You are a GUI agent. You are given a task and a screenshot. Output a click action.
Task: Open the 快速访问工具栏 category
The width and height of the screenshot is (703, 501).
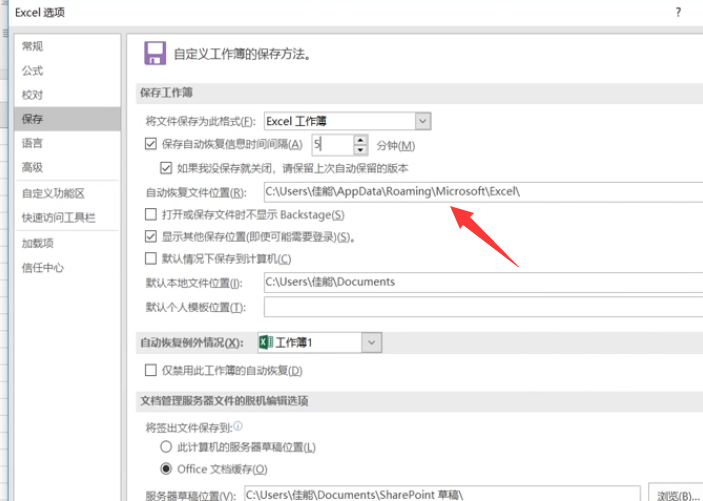[59, 218]
